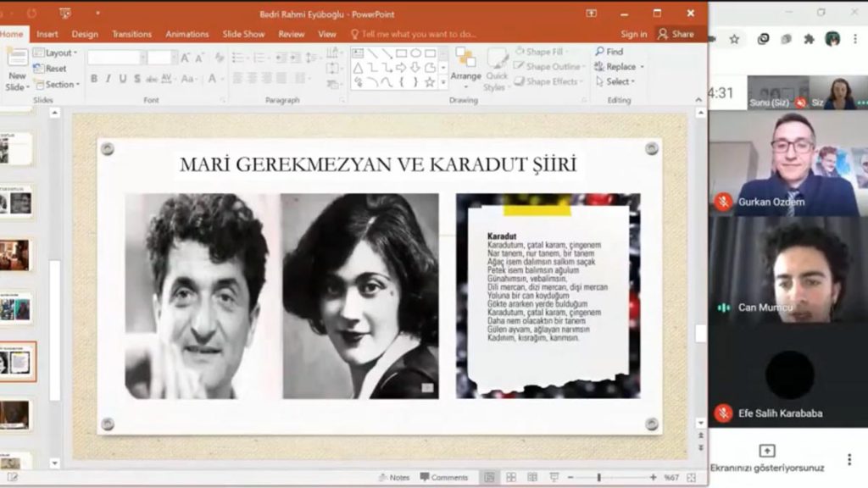Fit slide to current window
The image size is (868, 488).
click(x=692, y=478)
